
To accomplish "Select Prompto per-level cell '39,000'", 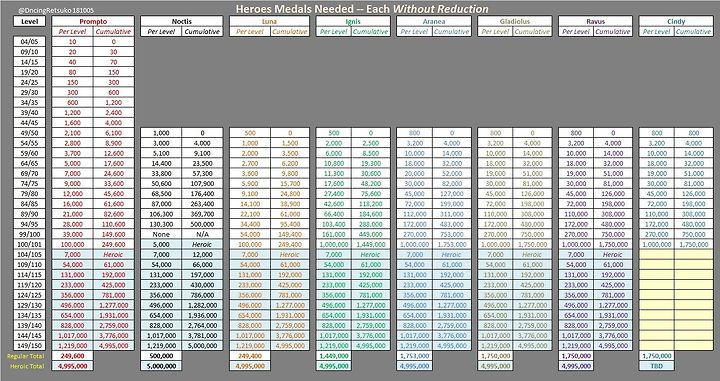I will click(73, 234).
